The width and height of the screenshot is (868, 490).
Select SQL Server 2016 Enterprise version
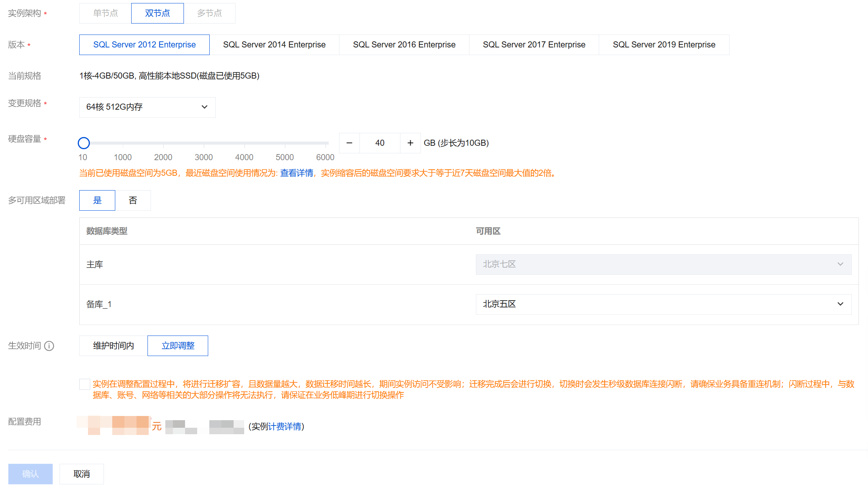(404, 45)
